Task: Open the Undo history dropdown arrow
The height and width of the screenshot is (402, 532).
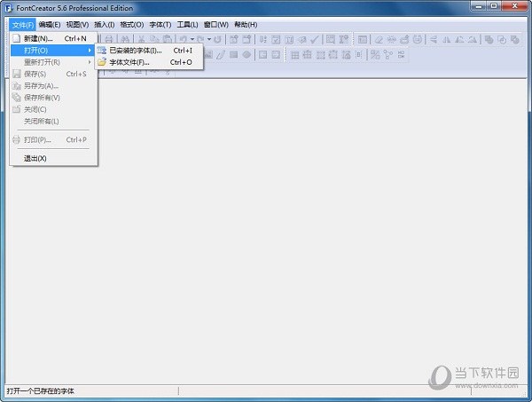Action: (x=192, y=39)
